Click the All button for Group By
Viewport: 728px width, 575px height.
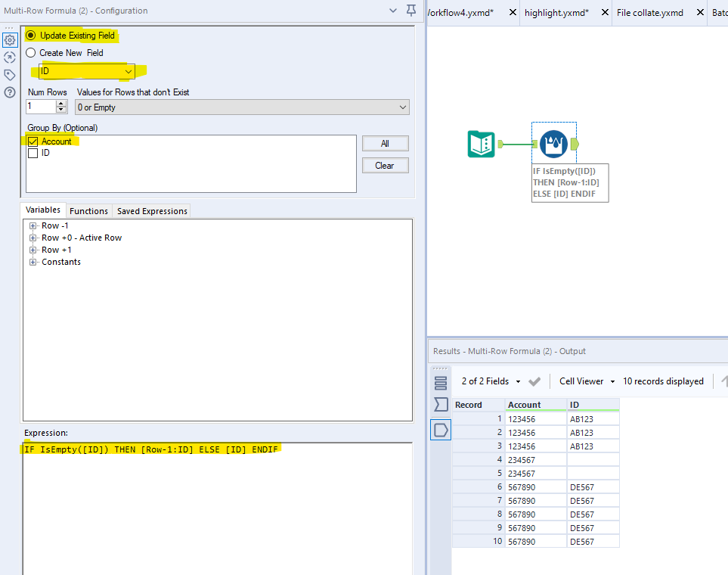point(387,143)
